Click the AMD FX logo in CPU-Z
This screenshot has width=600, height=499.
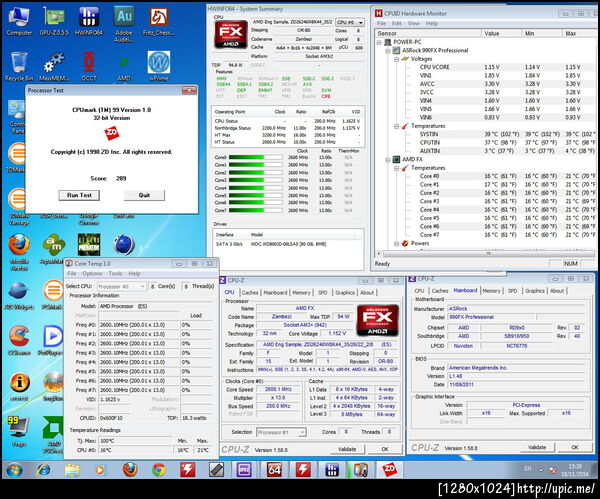coord(377,321)
